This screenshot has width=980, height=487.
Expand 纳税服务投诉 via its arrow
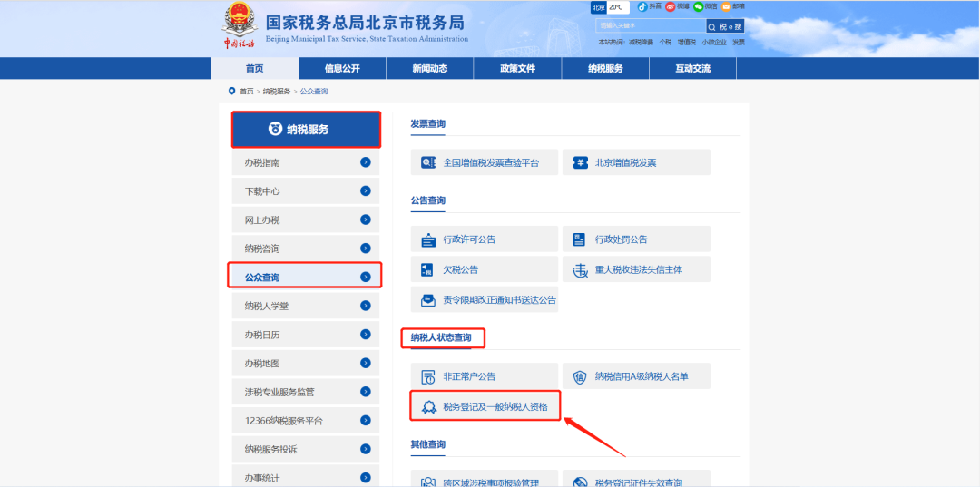pos(366,449)
